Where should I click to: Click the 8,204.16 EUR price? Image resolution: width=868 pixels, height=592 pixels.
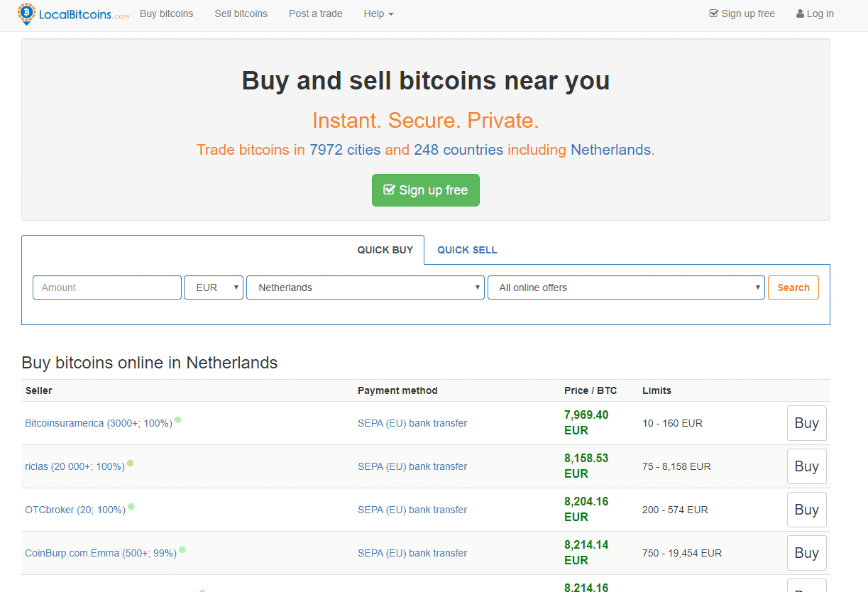586,509
